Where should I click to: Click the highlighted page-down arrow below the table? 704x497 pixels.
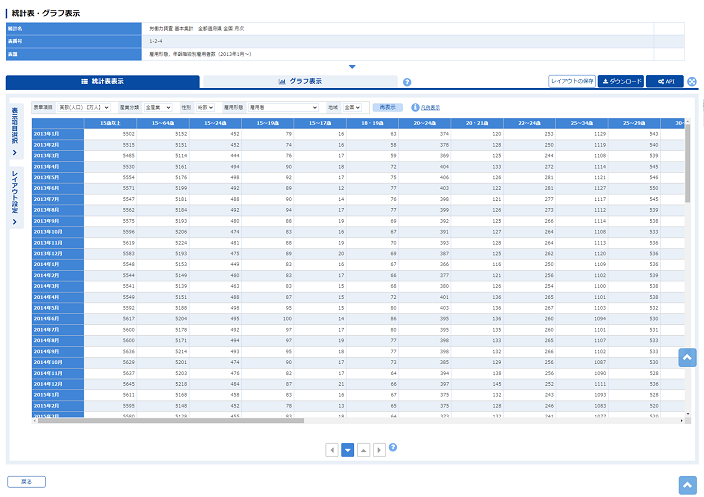347,450
